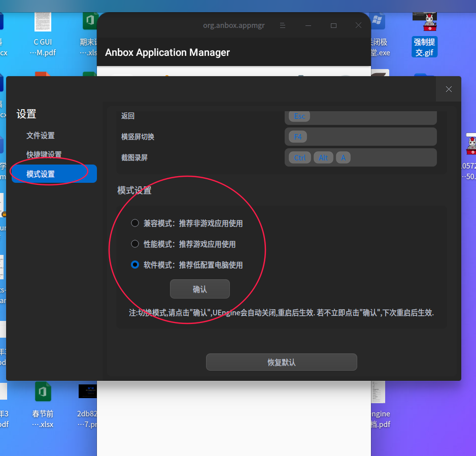Image resolution: width=476 pixels, height=456 pixels.
Task: Select 兼容模式 radio button
Action: tap(135, 223)
